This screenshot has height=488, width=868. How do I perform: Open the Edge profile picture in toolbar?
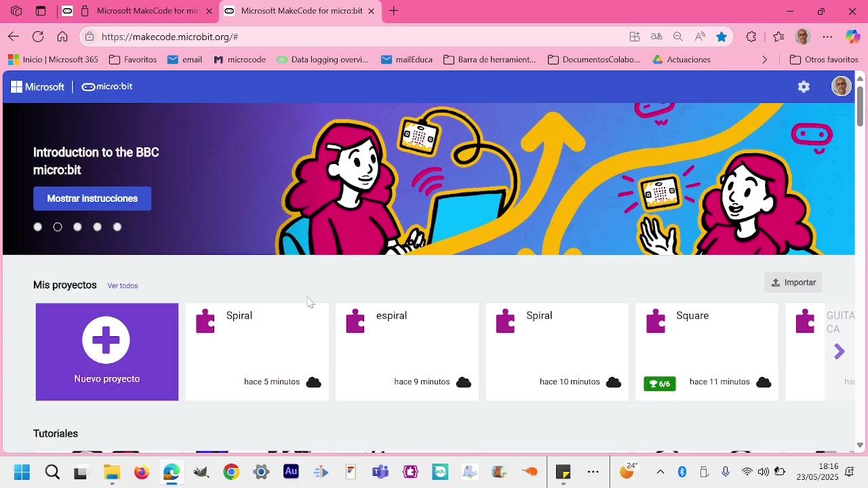803,37
